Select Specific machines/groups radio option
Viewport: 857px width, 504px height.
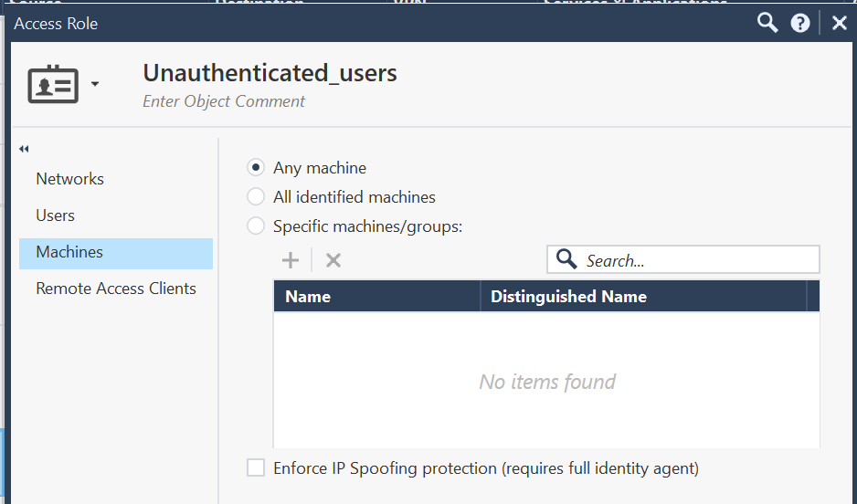(x=257, y=226)
